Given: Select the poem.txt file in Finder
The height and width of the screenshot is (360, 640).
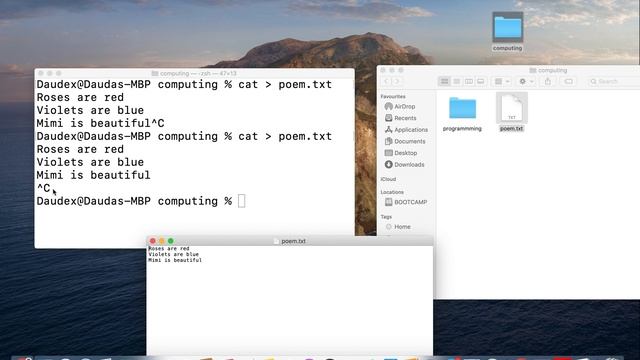Looking at the screenshot, I should (x=511, y=112).
